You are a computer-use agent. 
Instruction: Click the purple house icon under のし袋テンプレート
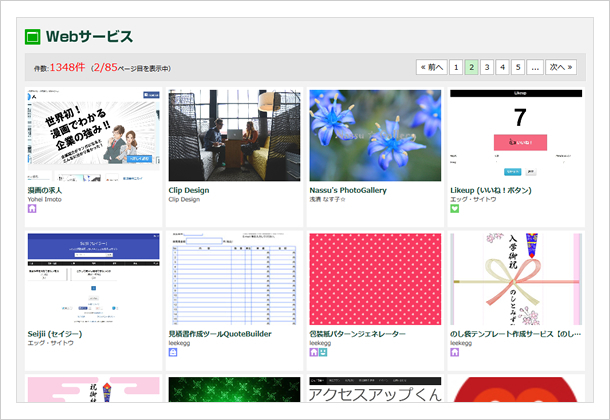point(454,352)
